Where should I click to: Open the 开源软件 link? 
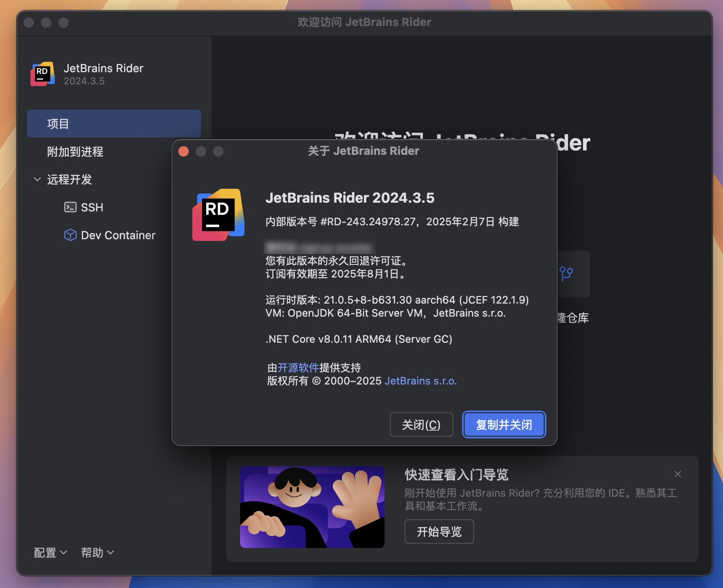298,367
